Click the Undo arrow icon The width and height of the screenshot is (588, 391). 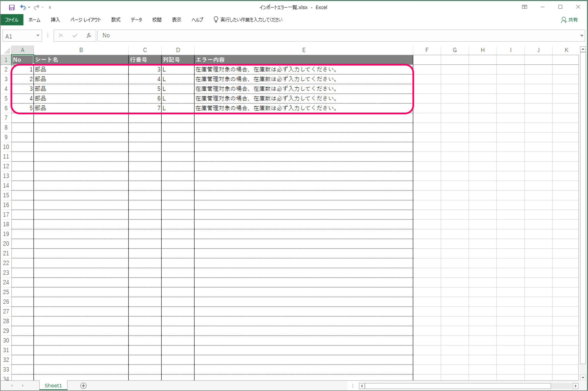(x=23, y=7)
